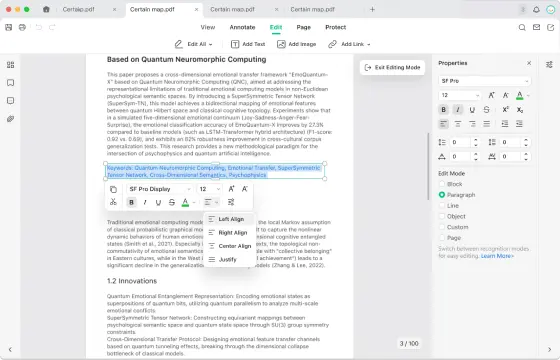The width and height of the screenshot is (560, 360).
Task: Increase font size in floating toolbar
Action: (231, 189)
